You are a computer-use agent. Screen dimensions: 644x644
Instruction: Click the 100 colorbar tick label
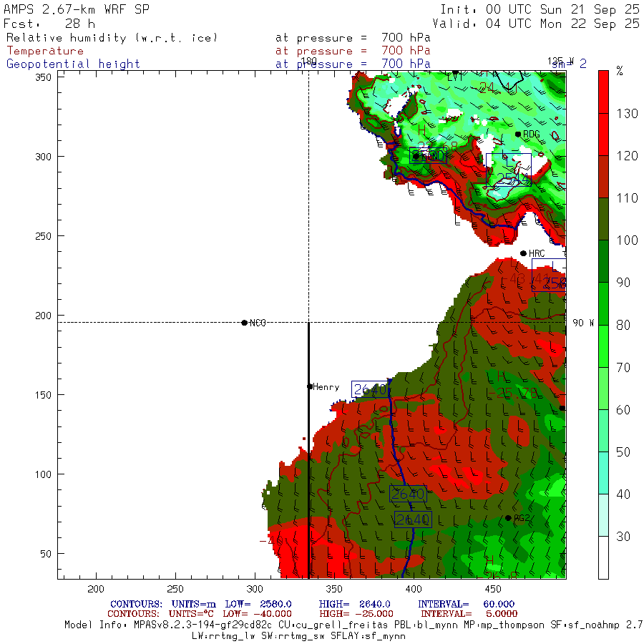pyautogui.click(x=627, y=240)
